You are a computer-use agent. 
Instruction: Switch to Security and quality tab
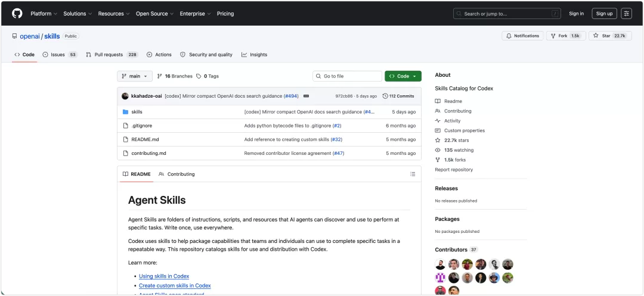[206, 55]
